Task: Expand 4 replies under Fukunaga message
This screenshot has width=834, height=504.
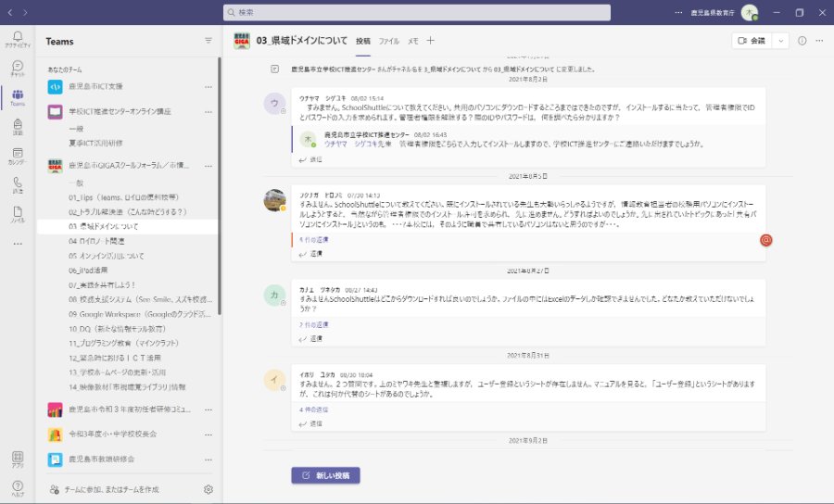Action: [314, 240]
